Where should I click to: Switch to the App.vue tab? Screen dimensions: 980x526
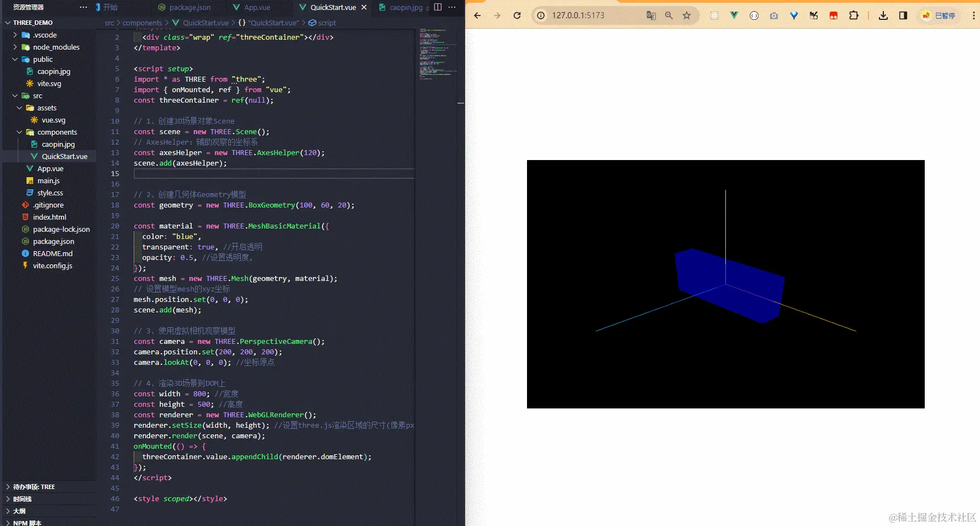click(257, 7)
